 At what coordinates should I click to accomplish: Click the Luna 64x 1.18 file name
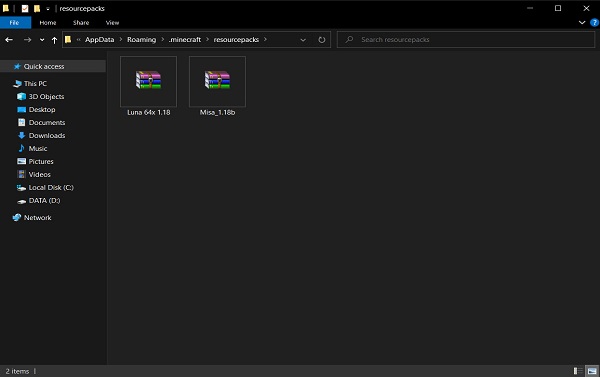148,113
